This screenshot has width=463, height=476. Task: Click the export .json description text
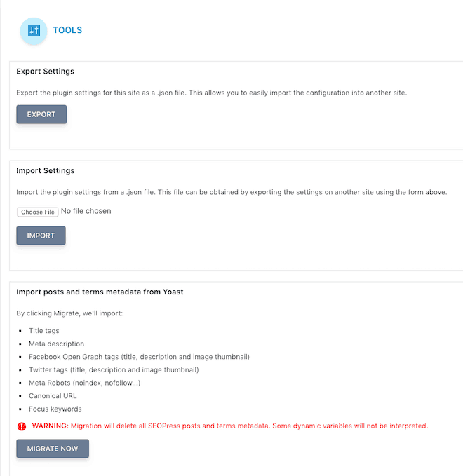(x=211, y=93)
